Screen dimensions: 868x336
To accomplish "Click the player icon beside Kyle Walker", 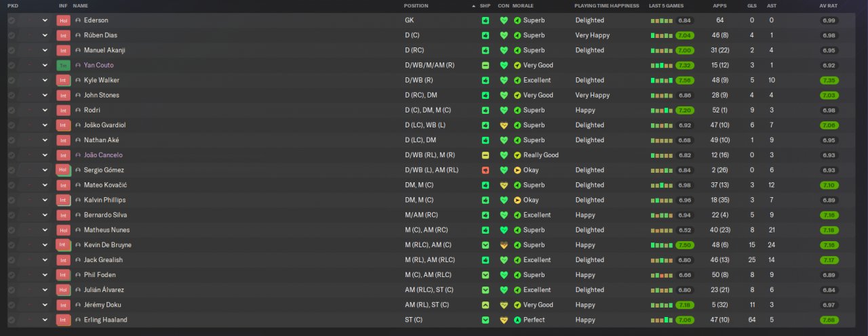I will pyautogui.click(x=78, y=80).
